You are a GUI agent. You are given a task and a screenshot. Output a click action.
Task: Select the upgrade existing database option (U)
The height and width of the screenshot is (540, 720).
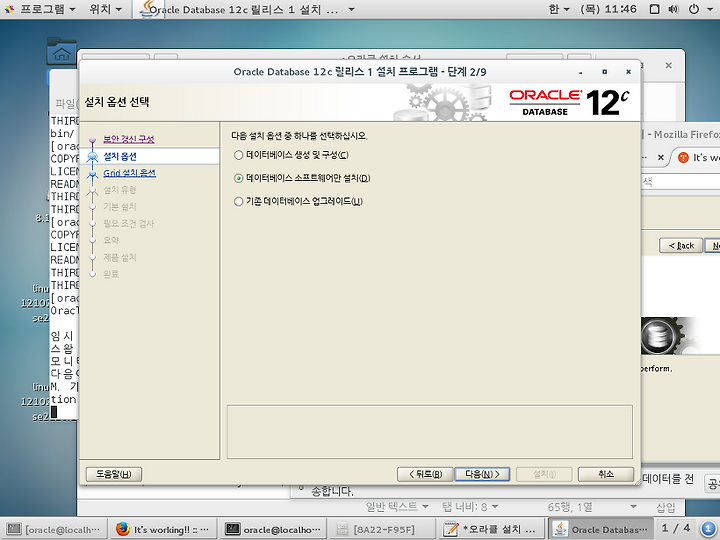pos(298,201)
